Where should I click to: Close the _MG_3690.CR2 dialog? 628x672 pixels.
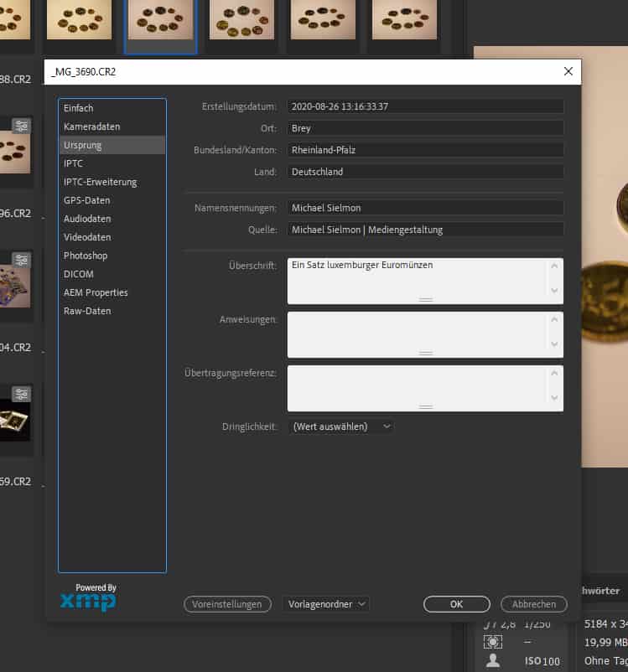pyautogui.click(x=568, y=71)
